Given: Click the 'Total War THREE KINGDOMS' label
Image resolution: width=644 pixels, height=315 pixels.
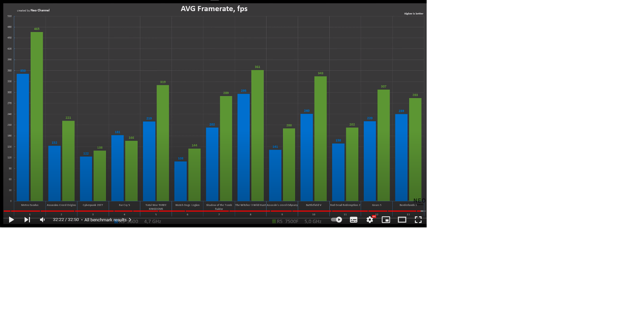Looking at the screenshot, I should [x=156, y=207].
